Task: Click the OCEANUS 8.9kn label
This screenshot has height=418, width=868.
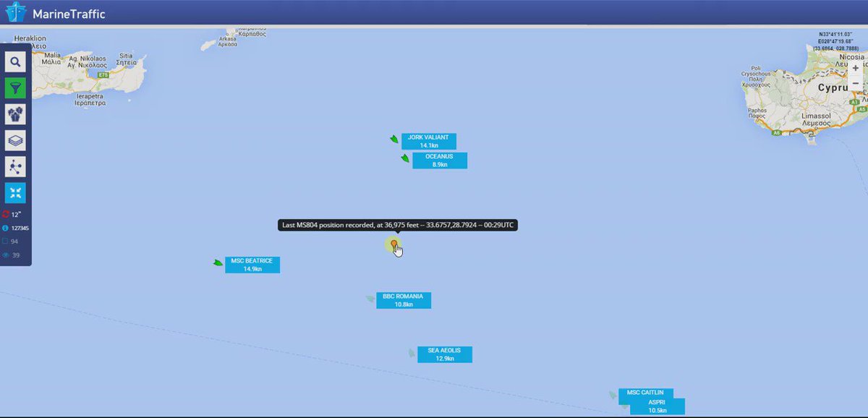Action: click(440, 161)
